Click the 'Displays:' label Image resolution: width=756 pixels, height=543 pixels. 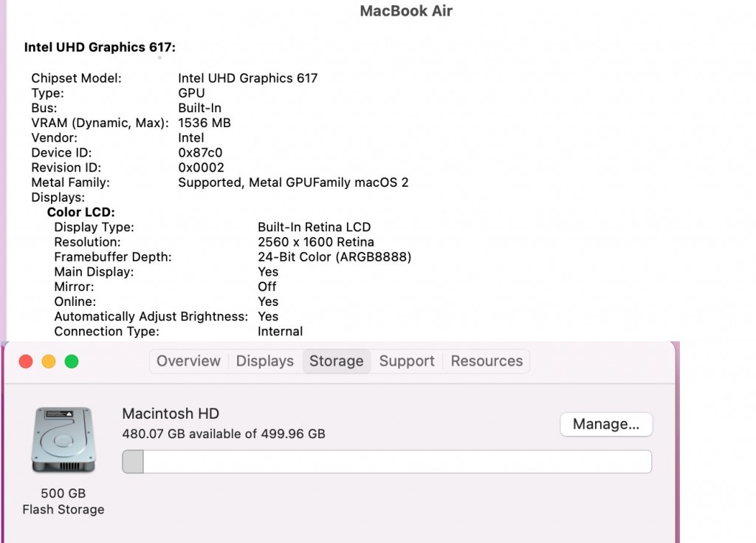pyautogui.click(x=58, y=197)
